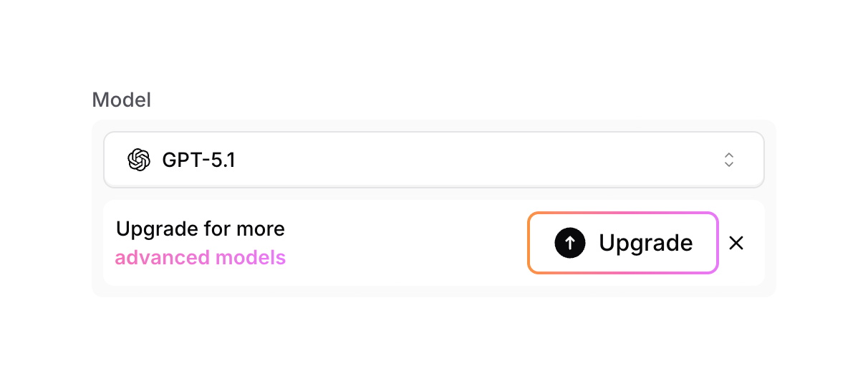Click empty space inside the model combo box
868x389 pixels.
pyautogui.click(x=466, y=160)
